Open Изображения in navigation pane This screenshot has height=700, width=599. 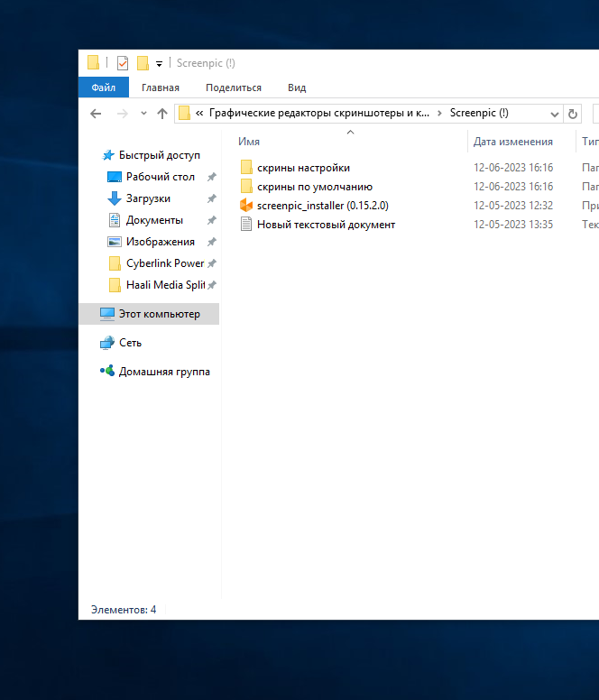tap(161, 242)
